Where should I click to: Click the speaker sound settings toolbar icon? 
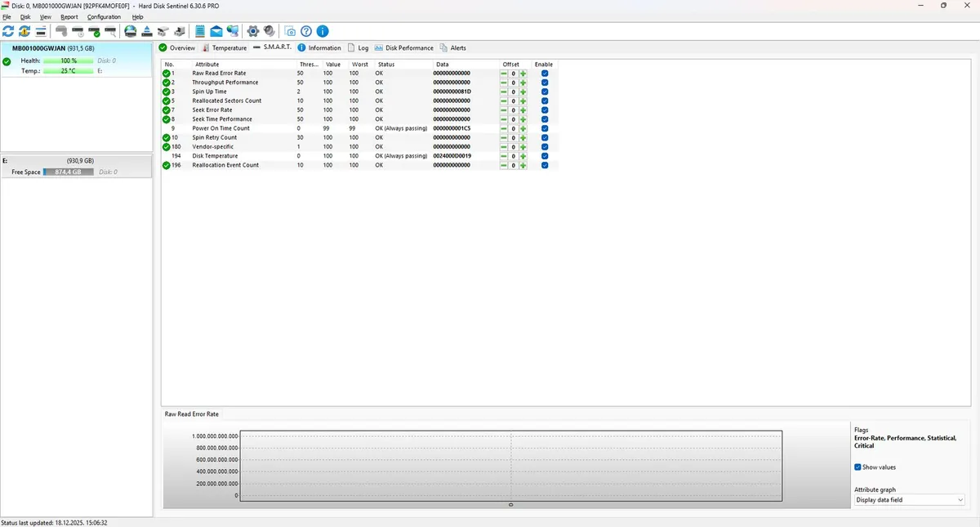coord(267,31)
